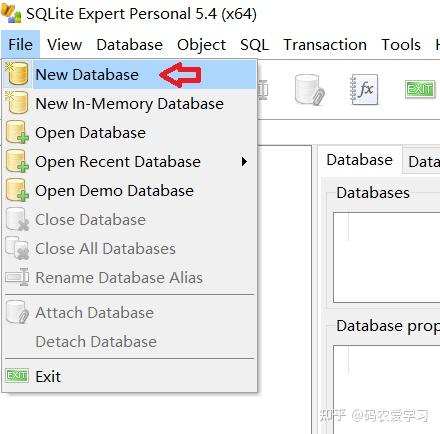440x434 pixels.
Task: Click the New Database cylinder icon
Action: 17,74
